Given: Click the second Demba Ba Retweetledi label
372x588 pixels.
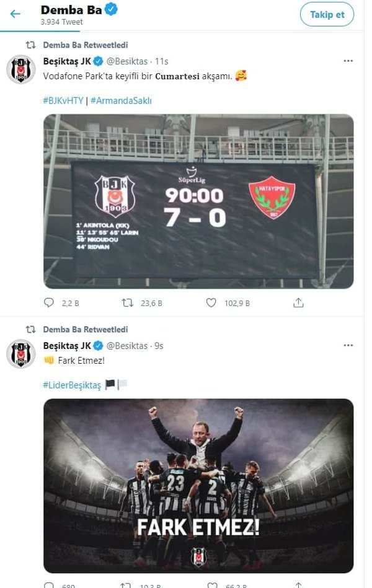Looking at the screenshot, I should tap(86, 330).
